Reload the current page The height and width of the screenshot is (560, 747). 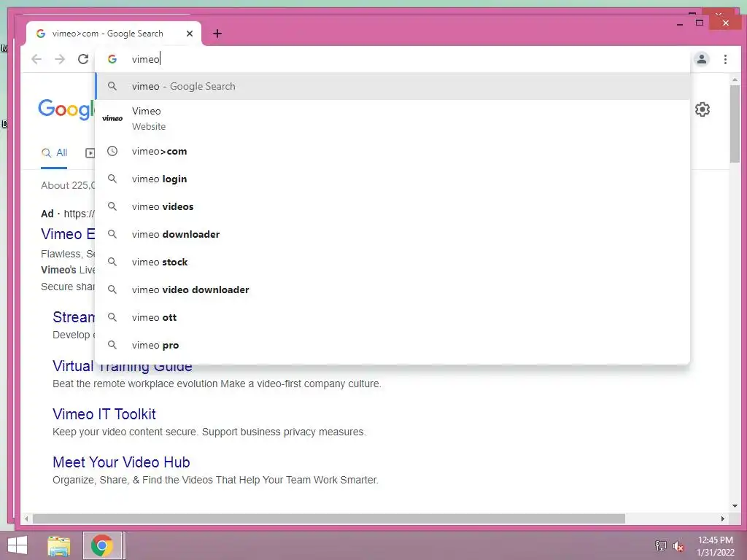coord(83,59)
